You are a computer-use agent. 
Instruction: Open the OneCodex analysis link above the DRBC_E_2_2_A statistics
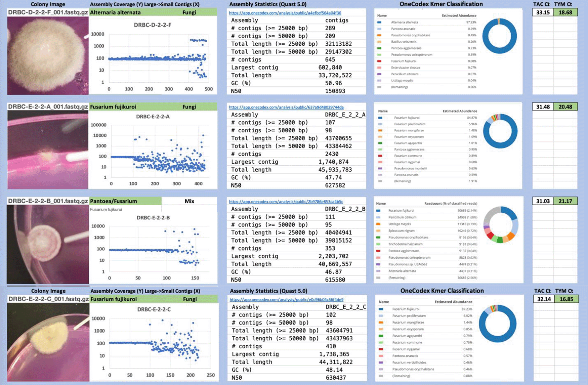(x=286, y=107)
